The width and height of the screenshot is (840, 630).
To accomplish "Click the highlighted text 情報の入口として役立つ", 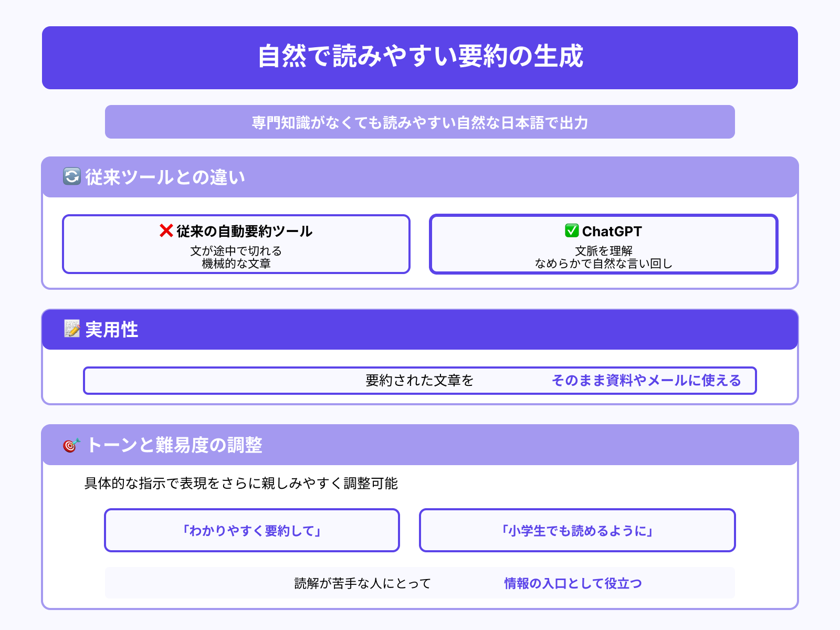I will click(x=573, y=583).
